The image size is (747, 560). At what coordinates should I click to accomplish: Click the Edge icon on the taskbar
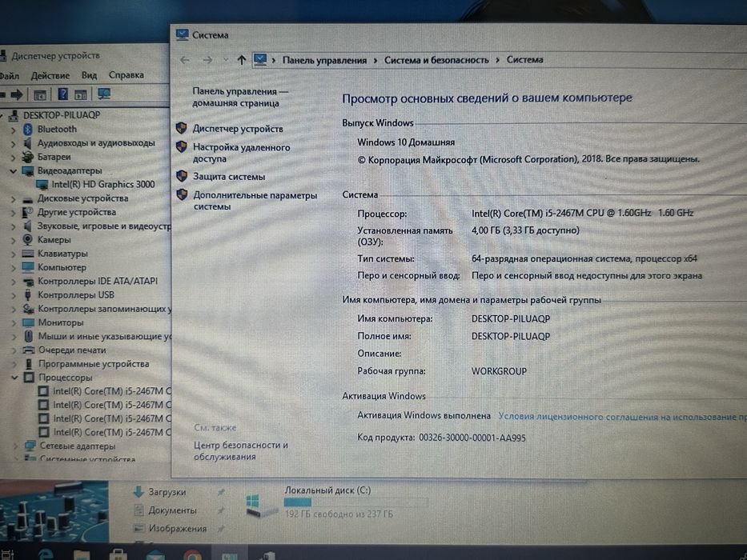pyautogui.click(x=46, y=555)
